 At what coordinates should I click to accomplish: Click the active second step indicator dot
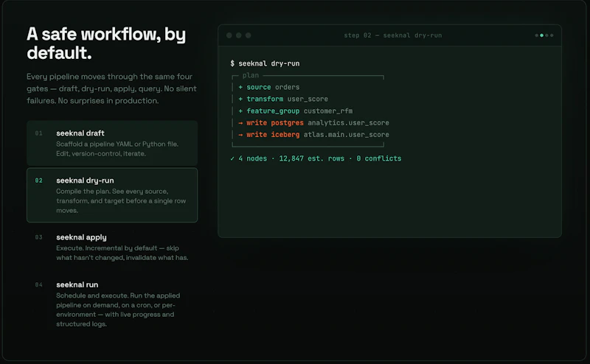(542, 35)
